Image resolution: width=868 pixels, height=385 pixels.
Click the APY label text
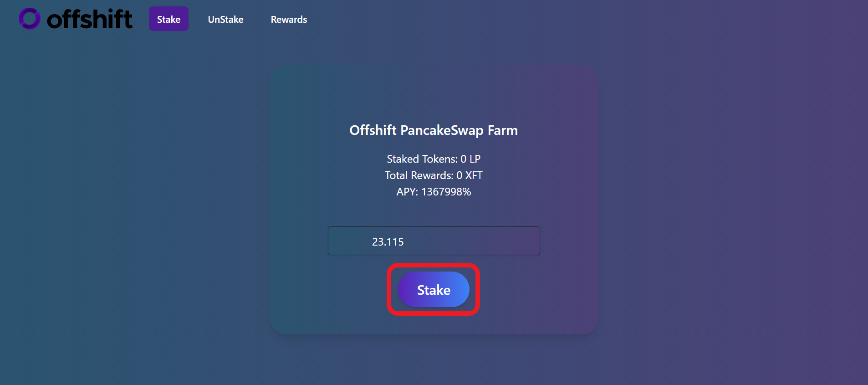tap(407, 192)
